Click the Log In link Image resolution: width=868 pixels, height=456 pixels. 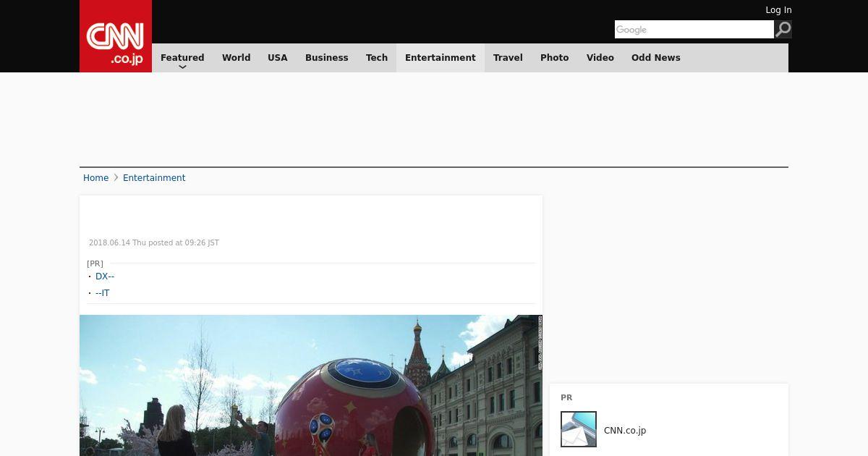tap(778, 10)
